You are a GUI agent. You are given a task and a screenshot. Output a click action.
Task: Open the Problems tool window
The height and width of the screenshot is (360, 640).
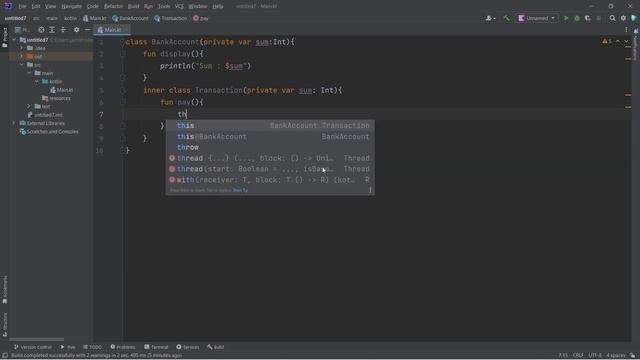123,347
